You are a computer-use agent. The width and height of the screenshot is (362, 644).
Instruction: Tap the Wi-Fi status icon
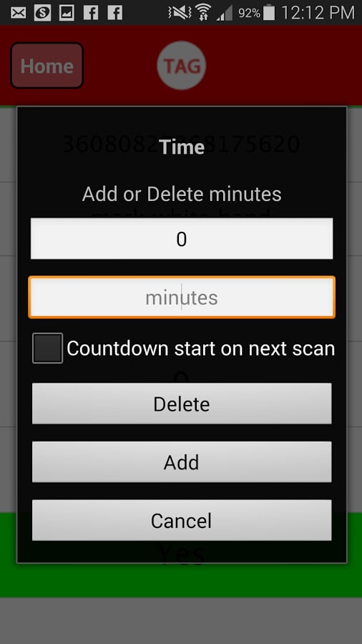point(202,13)
